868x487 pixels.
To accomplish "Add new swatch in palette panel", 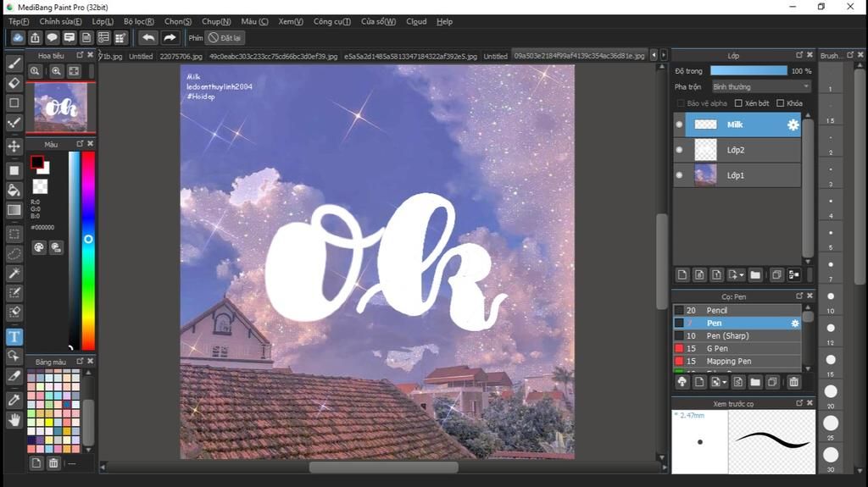I will [36, 462].
